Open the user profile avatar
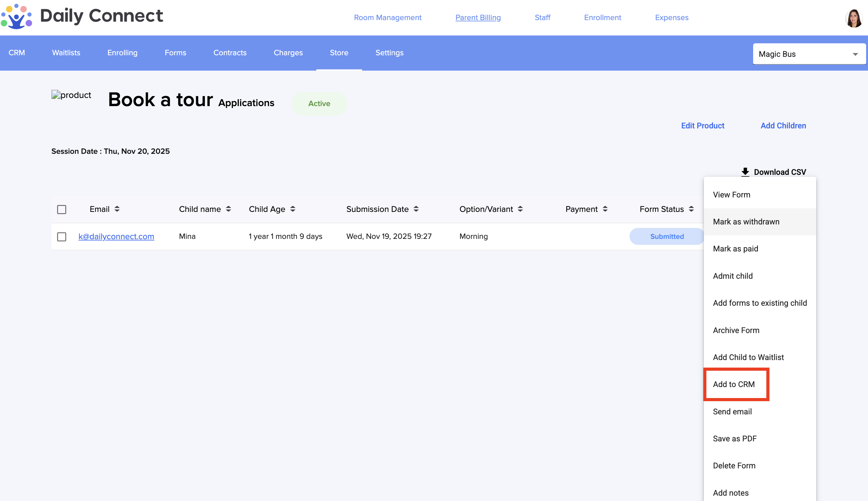This screenshot has height=501, width=868. 854,18
